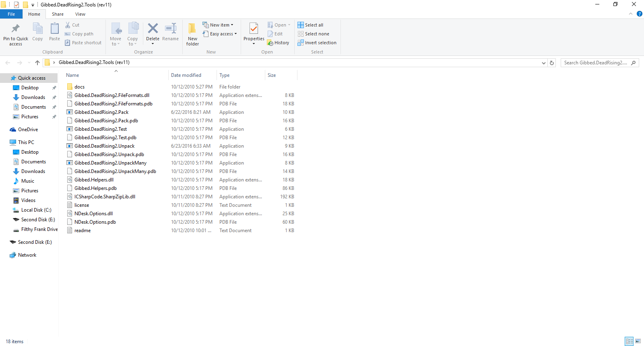
Task: Click Select all in ribbon
Action: pos(310,25)
